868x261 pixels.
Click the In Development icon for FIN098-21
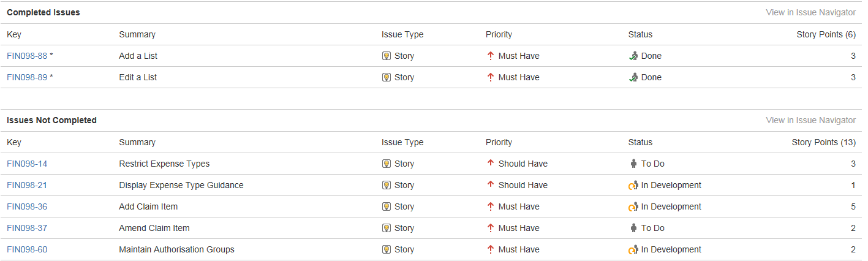point(633,185)
